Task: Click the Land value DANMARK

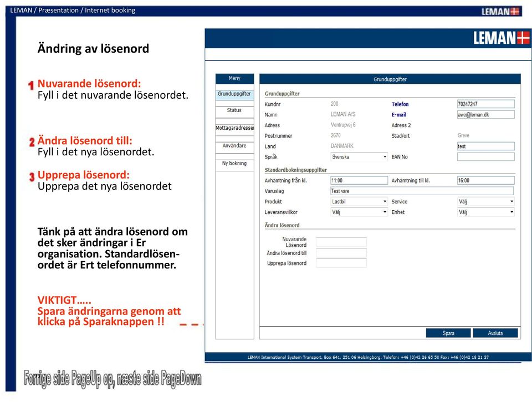Action: click(342, 146)
